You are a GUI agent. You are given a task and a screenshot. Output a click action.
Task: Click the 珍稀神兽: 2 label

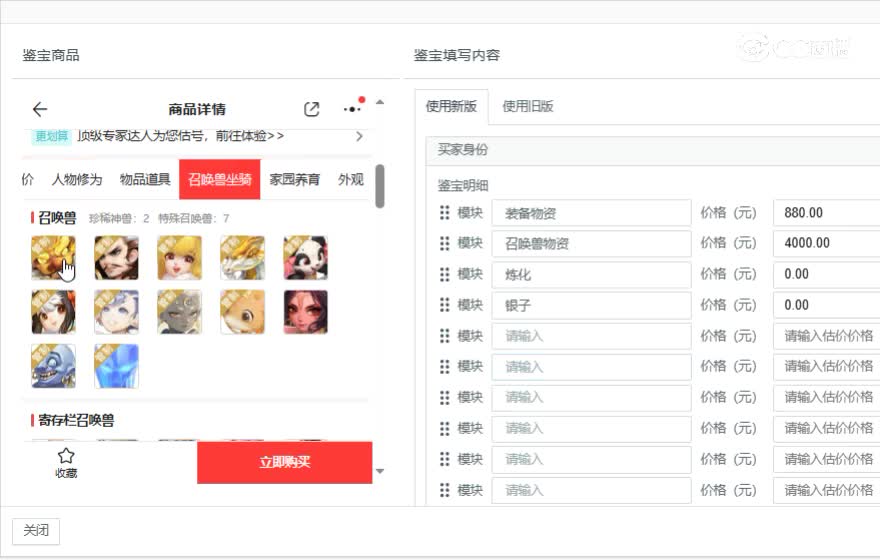point(119,218)
